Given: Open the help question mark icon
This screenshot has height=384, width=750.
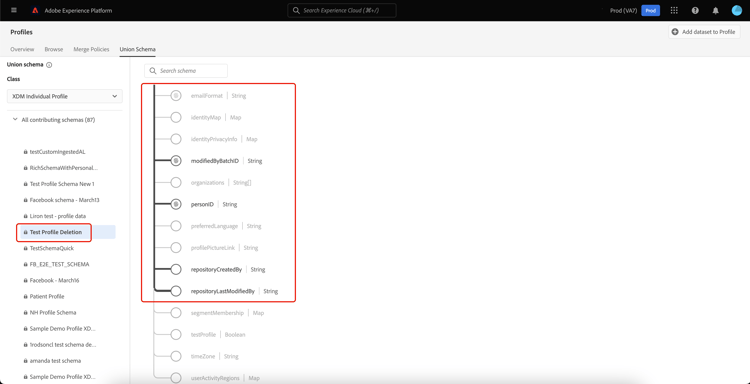Looking at the screenshot, I should point(695,11).
